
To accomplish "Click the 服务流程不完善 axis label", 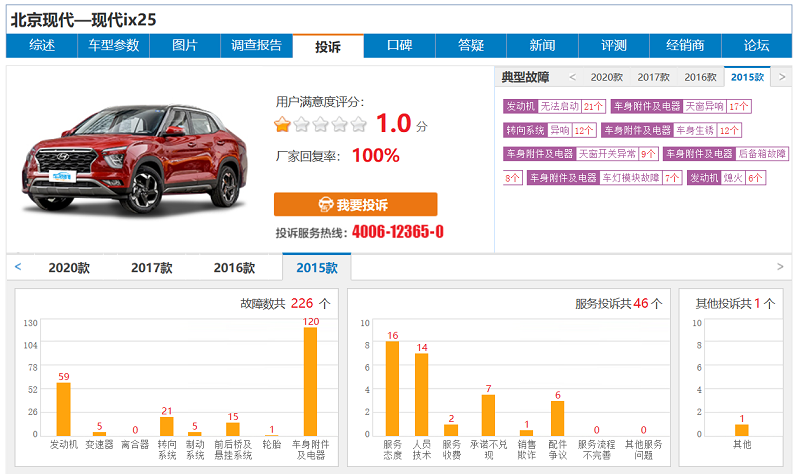I will (596, 450).
